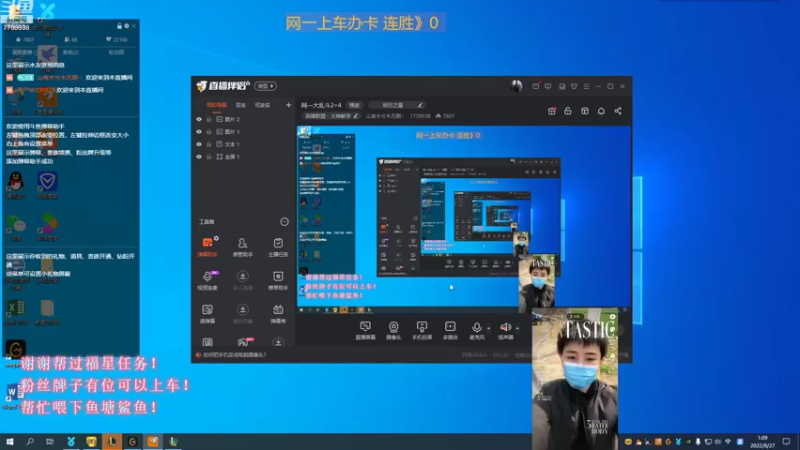Click the notification bell icon

click(x=601, y=111)
